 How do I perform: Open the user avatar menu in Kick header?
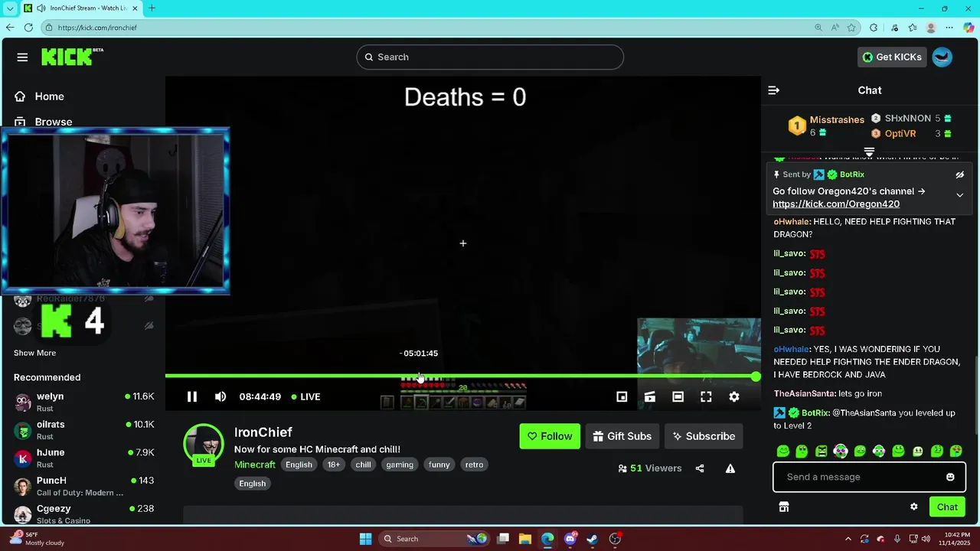click(942, 57)
